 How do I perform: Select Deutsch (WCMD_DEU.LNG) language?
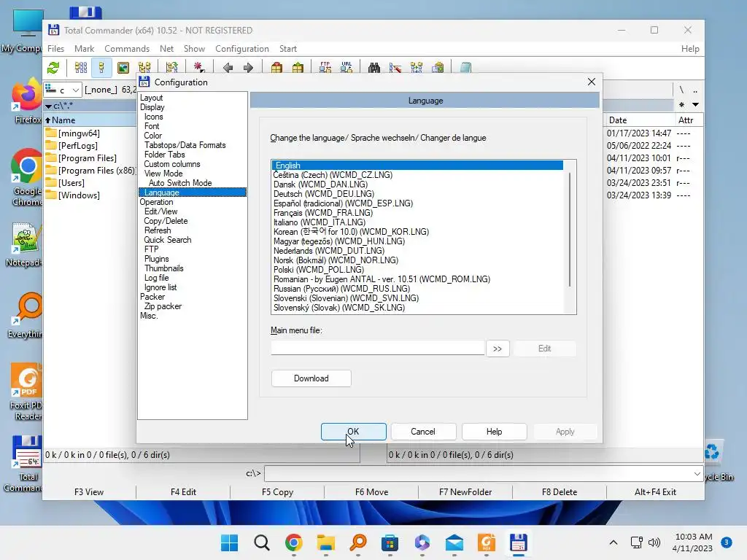coord(324,194)
